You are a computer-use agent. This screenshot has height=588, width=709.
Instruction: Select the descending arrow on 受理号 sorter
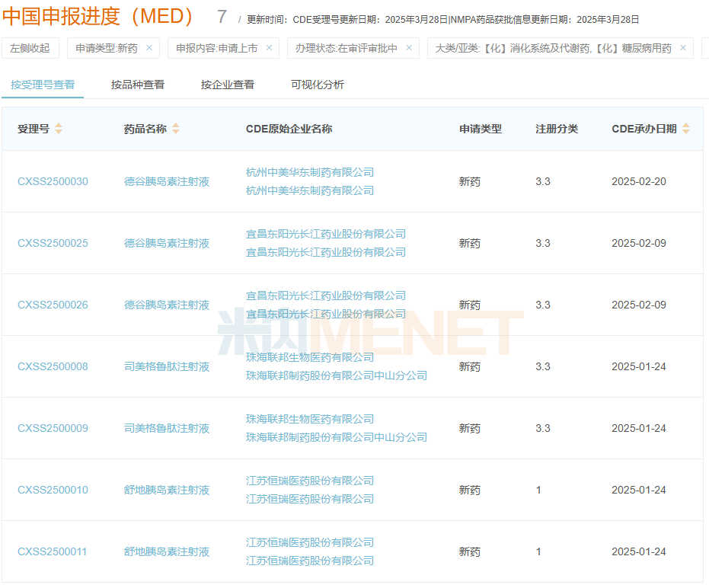[59, 133]
